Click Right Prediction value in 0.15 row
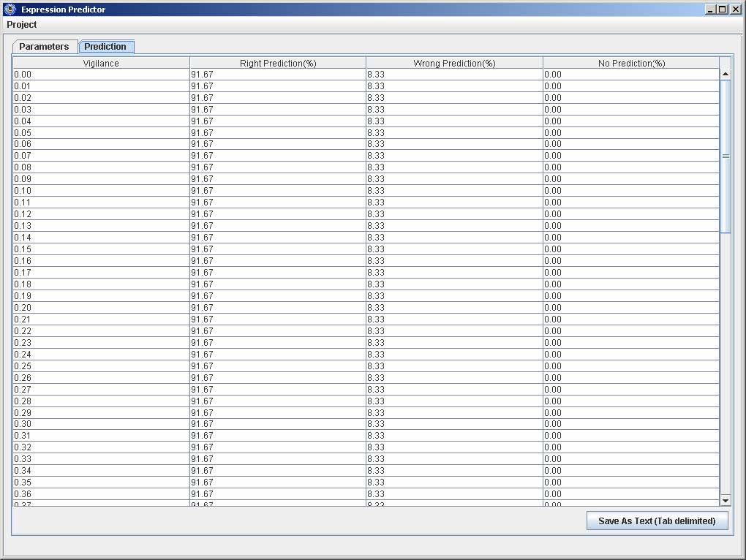Viewport: 746px width, 560px height. pyautogui.click(x=278, y=249)
